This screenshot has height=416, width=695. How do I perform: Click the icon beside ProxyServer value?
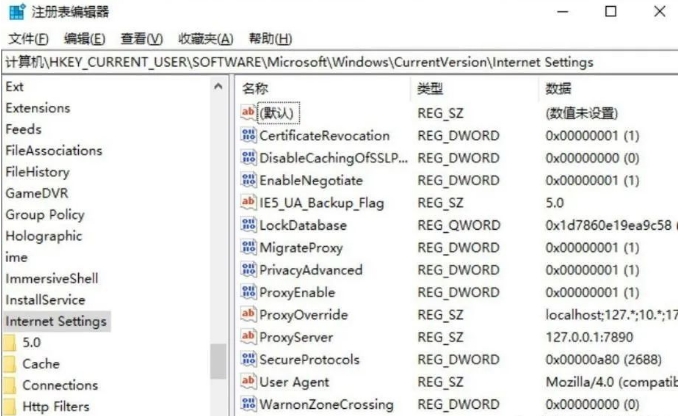pos(249,337)
